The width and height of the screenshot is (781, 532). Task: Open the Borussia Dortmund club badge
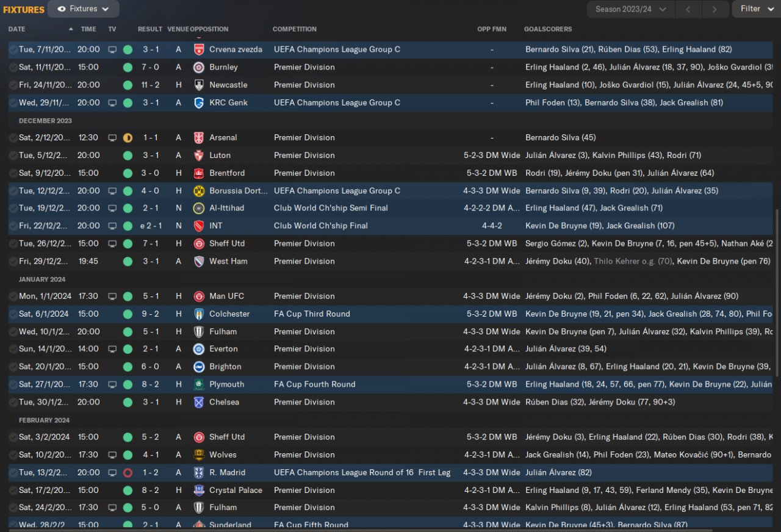(x=198, y=191)
